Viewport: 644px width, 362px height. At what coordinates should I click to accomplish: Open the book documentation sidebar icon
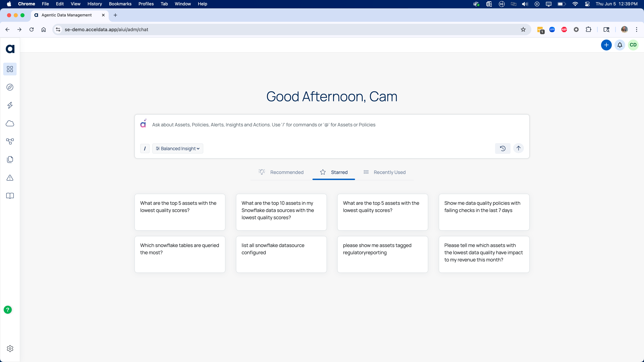(10, 196)
